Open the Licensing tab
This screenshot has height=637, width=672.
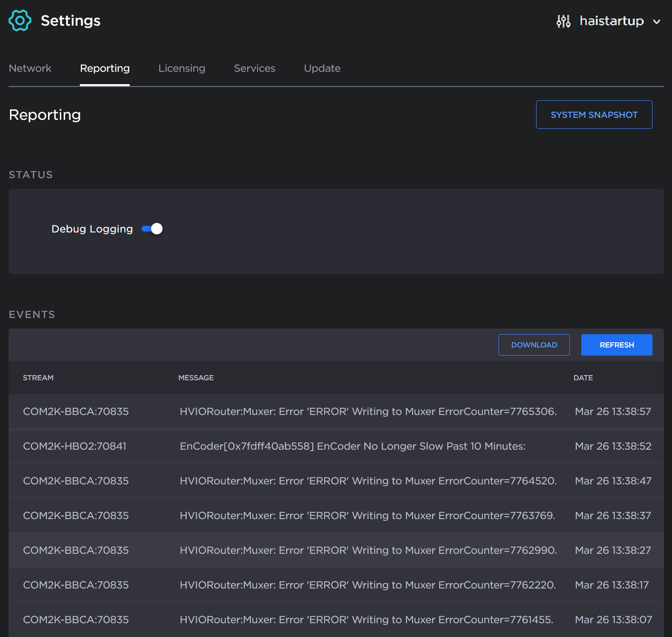click(182, 68)
